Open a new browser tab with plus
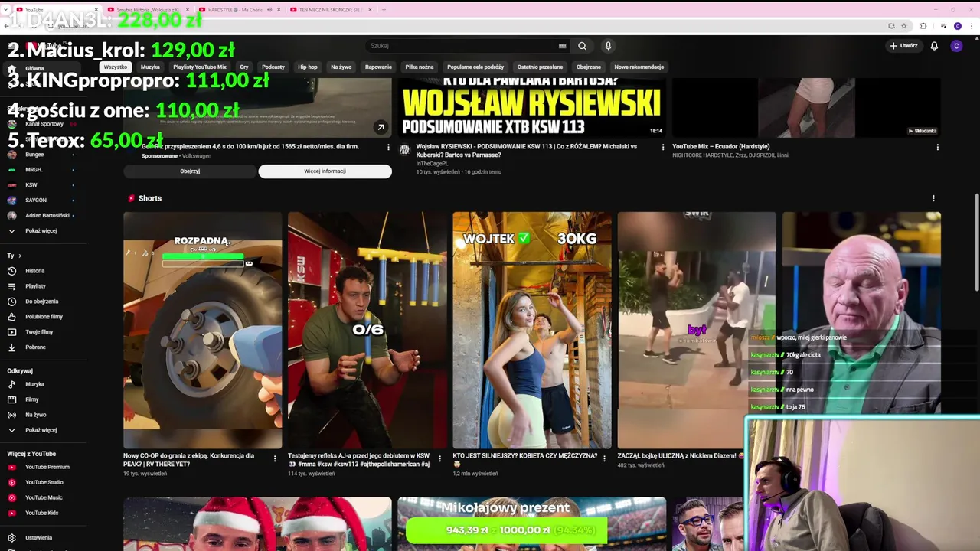Image resolution: width=980 pixels, height=551 pixels. tap(384, 9)
